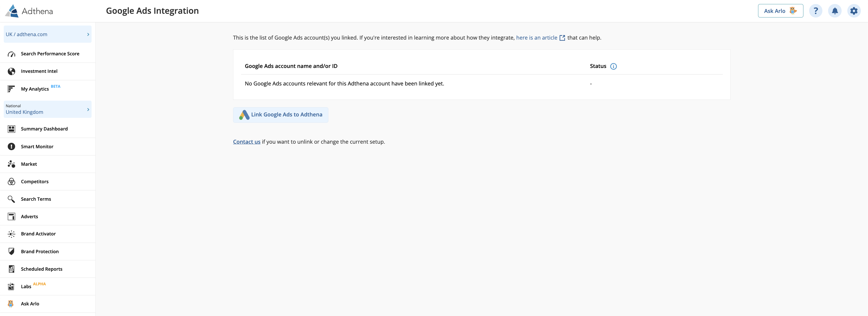The image size is (868, 316).
Task: Open Labs ALPHA section
Action: pos(48,286)
